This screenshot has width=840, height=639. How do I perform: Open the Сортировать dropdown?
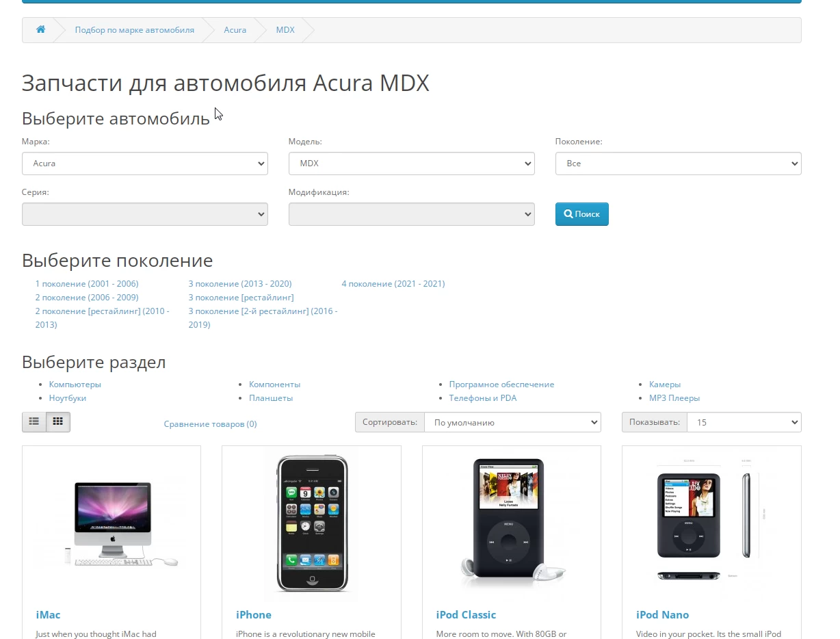point(512,422)
